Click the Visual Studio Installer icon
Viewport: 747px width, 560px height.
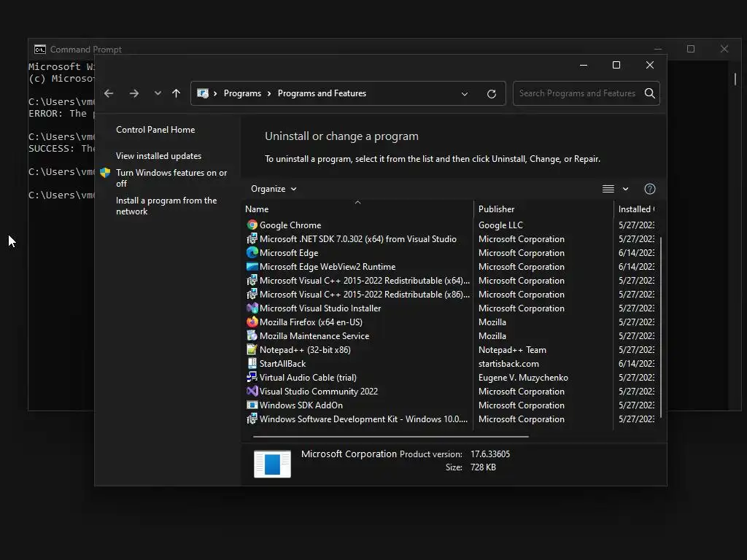click(252, 308)
